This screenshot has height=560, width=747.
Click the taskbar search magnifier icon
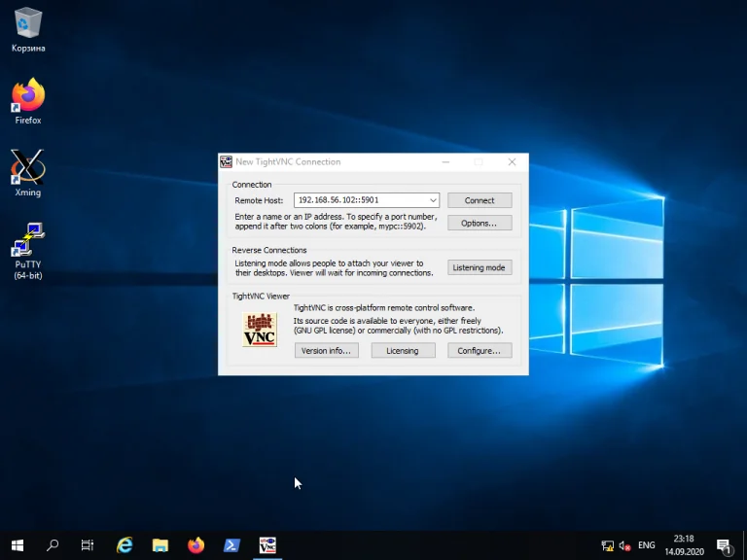[x=53, y=545]
